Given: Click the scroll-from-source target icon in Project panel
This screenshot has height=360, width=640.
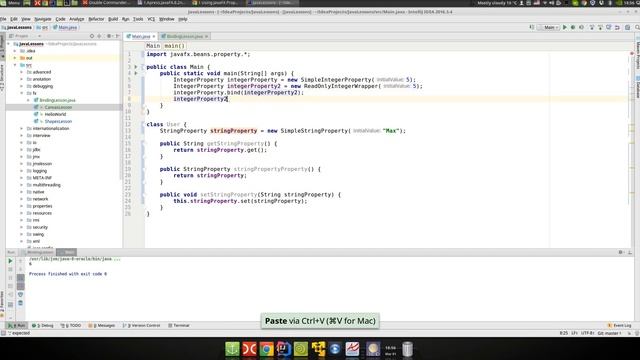Looking at the screenshot, I should point(92,36).
